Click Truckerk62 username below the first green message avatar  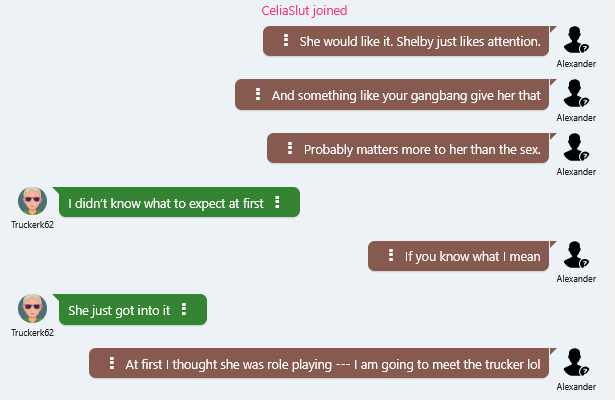34,225
